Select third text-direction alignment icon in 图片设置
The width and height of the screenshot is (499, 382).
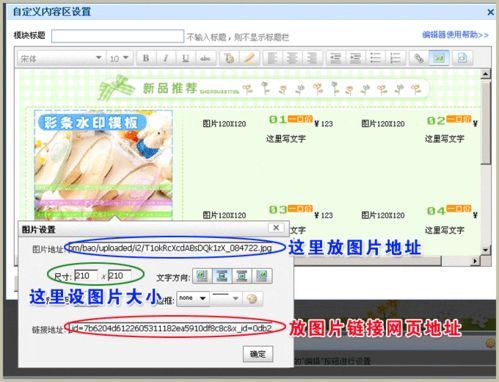click(x=242, y=276)
